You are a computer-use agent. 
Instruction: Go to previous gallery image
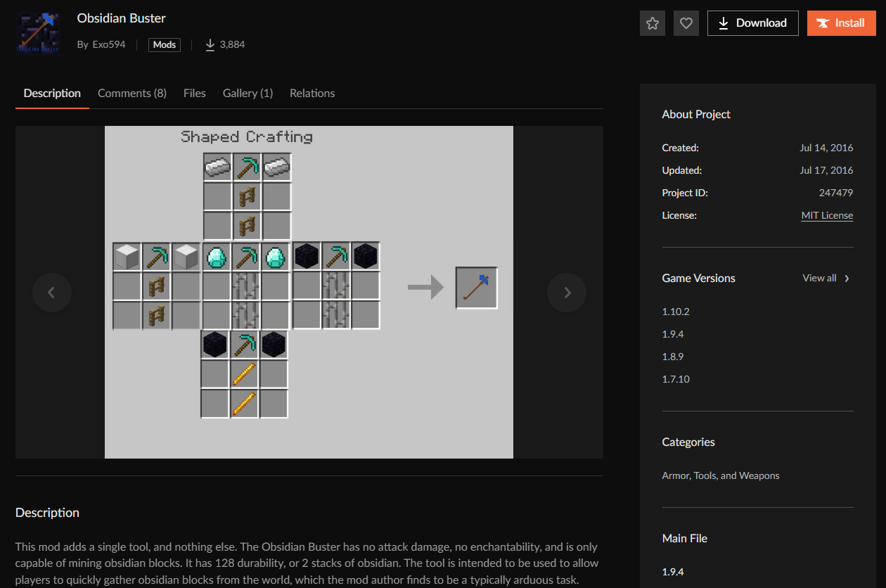point(51,293)
